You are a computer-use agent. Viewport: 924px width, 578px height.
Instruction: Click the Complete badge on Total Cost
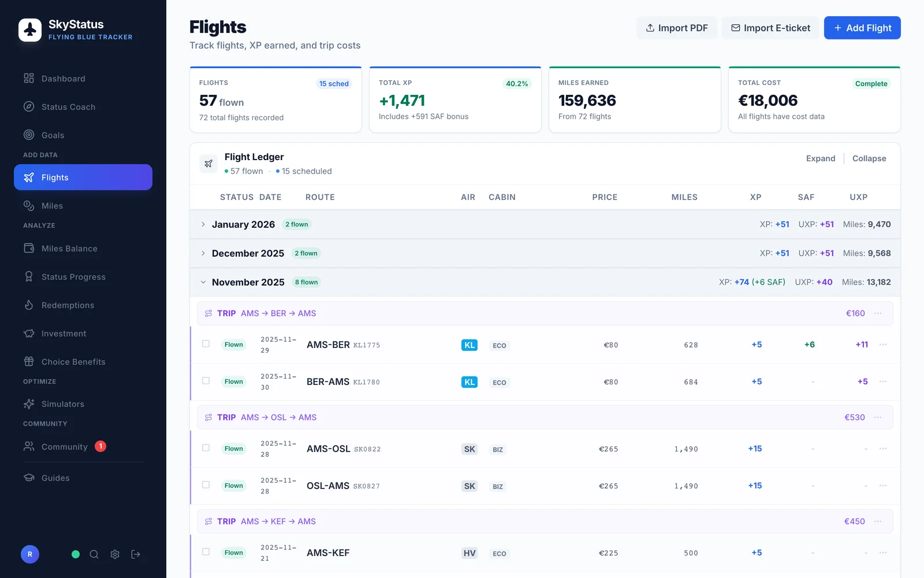[x=871, y=83]
